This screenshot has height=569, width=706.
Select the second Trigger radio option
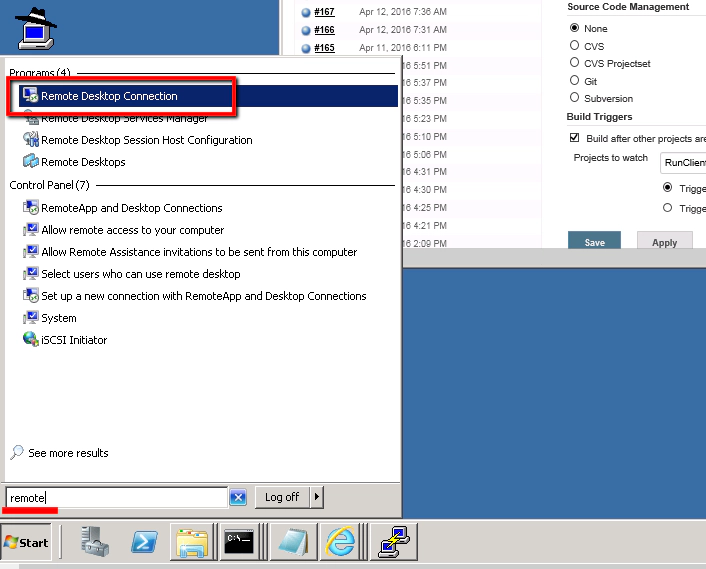point(668,208)
